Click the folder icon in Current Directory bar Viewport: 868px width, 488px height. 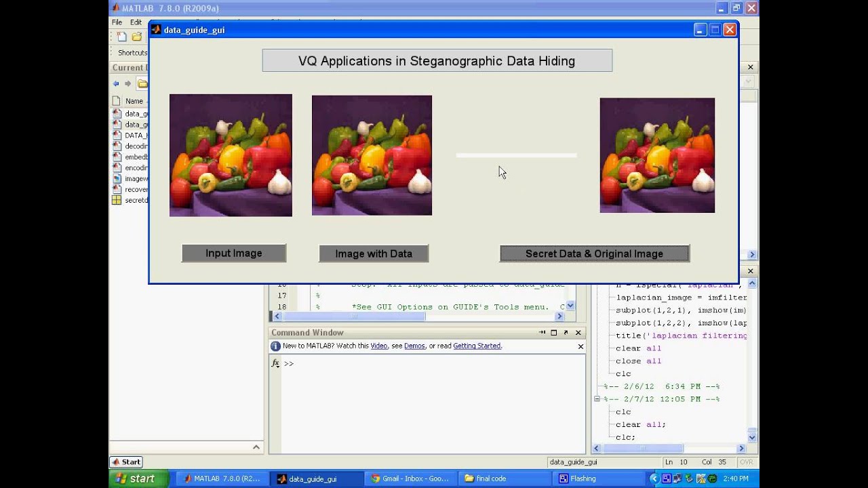(142, 83)
